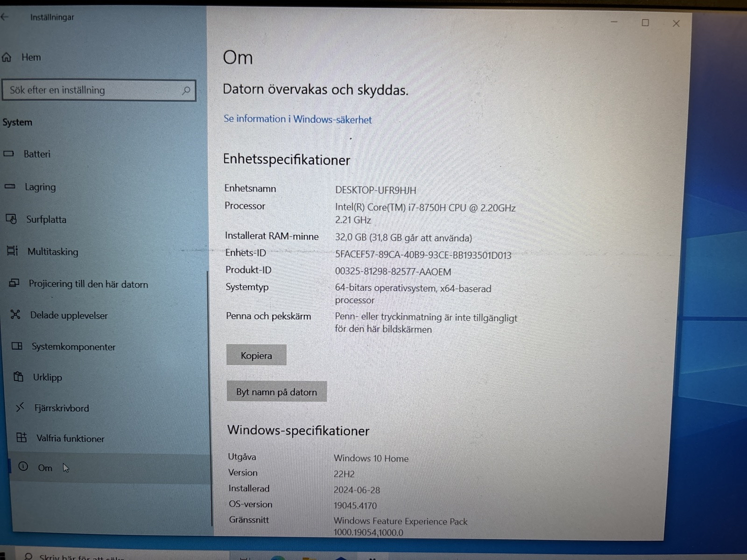Click the Utgåva value Windows 10 Home
This screenshot has width=747, height=560.
coord(371,458)
